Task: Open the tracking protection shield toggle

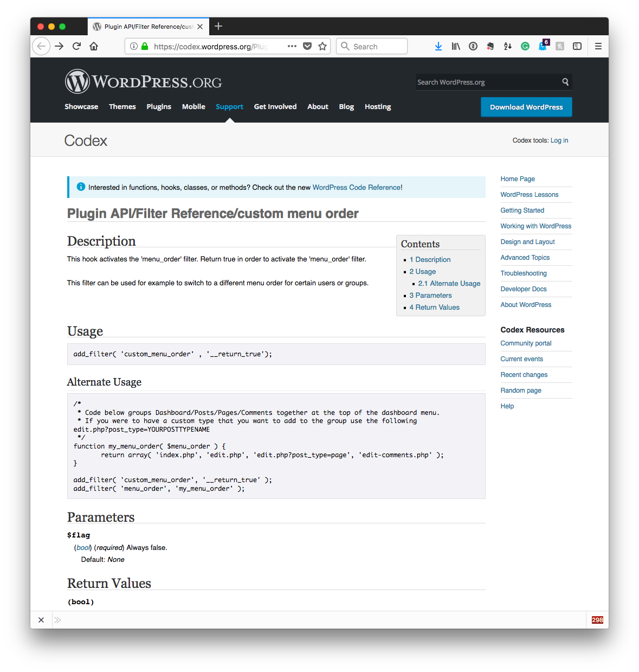Action: (307, 46)
